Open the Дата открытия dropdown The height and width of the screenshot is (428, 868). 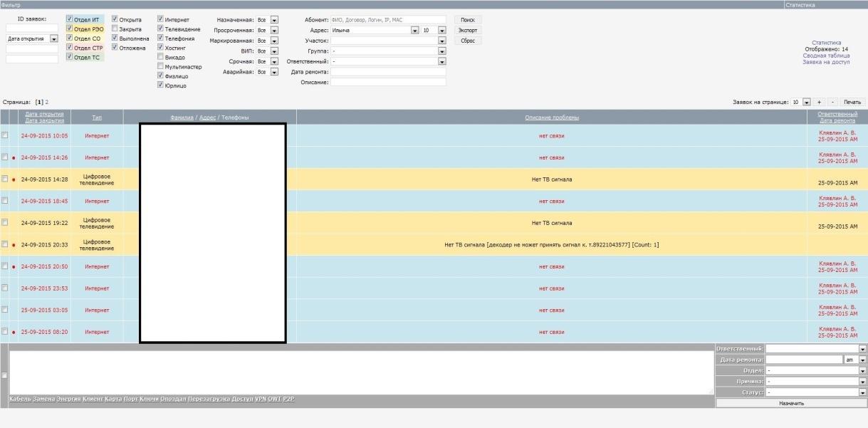32,39
